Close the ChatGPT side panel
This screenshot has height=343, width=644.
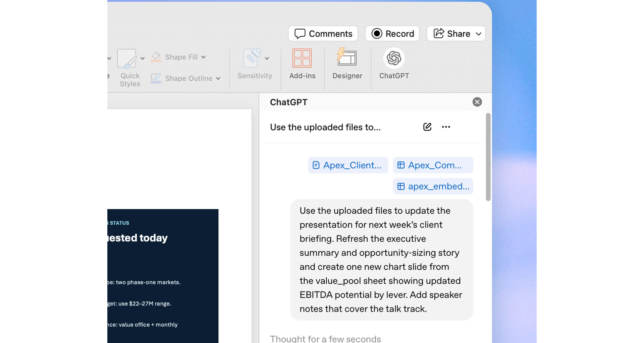pyautogui.click(x=477, y=102)
